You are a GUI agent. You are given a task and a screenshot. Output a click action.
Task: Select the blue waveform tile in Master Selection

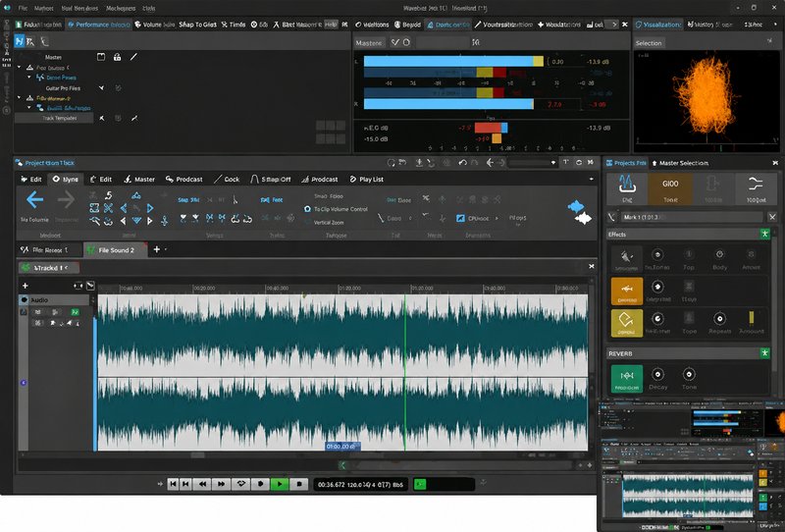(627, 188)
